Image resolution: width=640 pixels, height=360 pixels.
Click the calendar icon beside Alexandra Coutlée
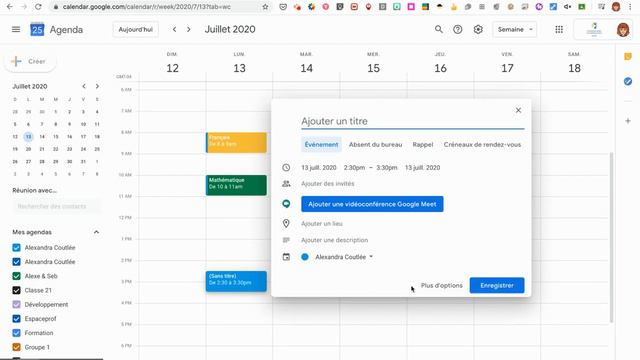click(x=286, y=257)
